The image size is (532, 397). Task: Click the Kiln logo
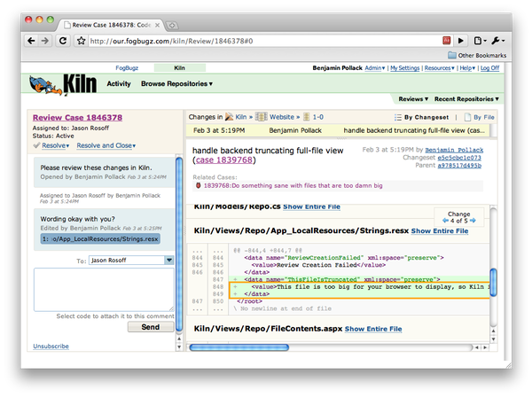coord(63,84)
